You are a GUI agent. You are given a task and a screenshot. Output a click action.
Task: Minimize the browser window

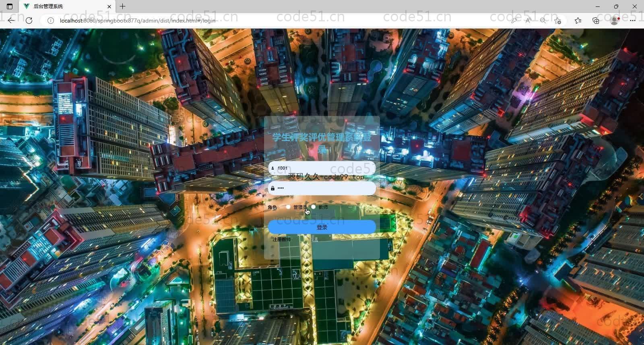597,6
